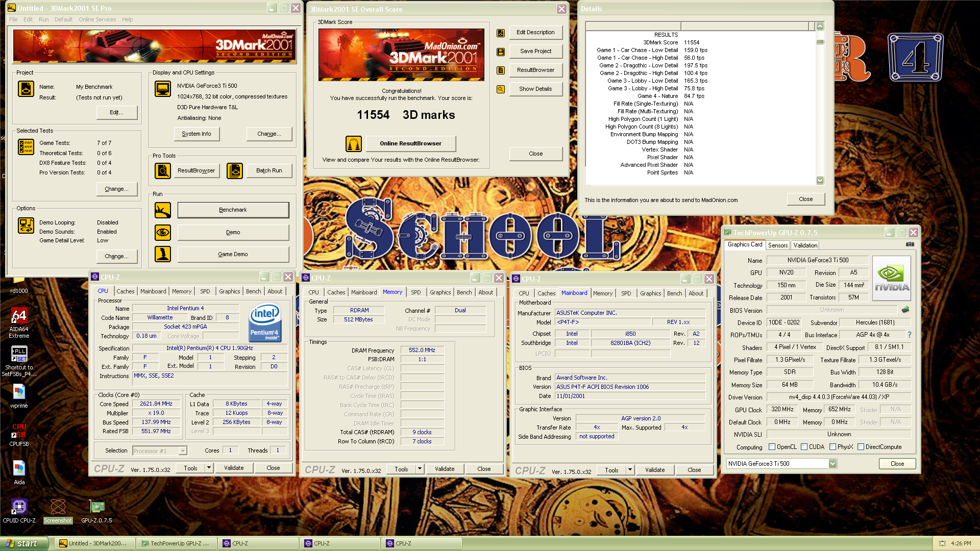Click the Game Demo icon
This screenshot has height=551, width=980.
click(x=163, y=254)
